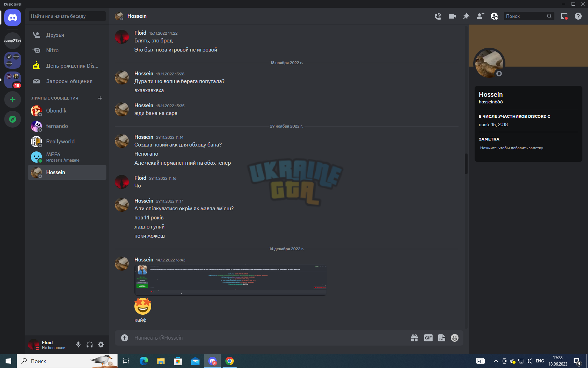Open the find or start conversation box
This screenshot has width=588, height=368.
[67, 16]
